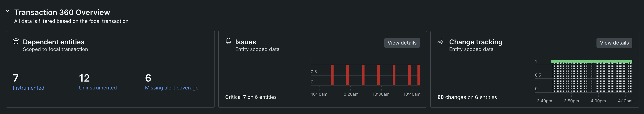644x114 pixels.
Task: Collapse the Transaction 360 Overview section
Action: pos(8,11)
